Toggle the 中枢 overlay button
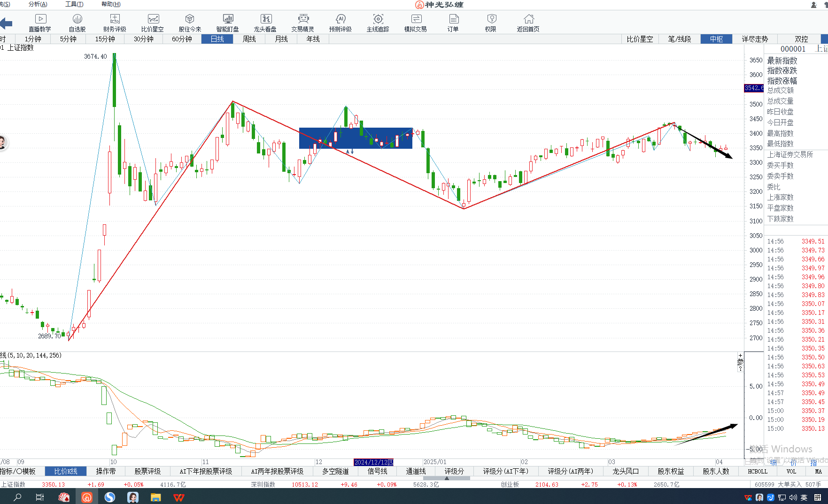Viewport: 828px width, 504px height. pos(716,39)
